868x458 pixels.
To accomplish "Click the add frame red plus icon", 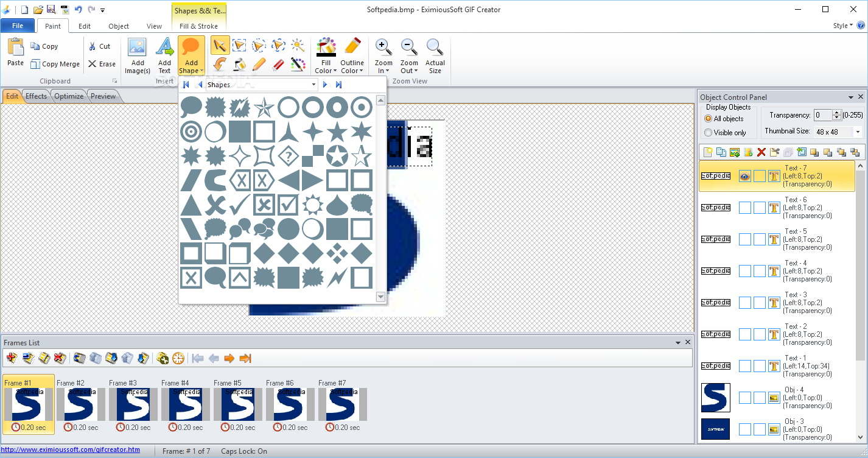I will coord(12,358).
